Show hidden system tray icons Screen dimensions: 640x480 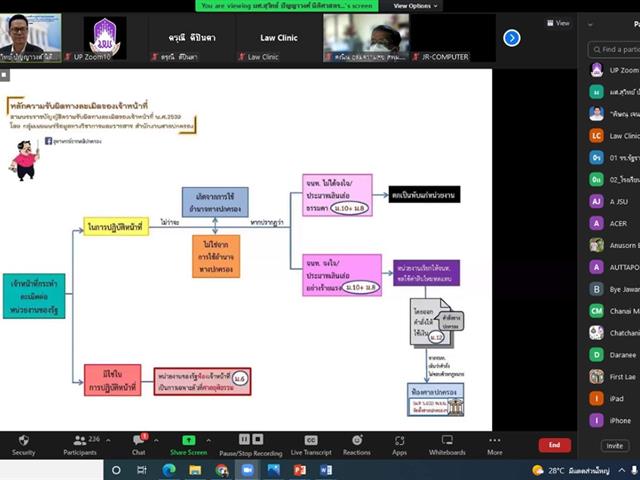(x=622, y=470)
